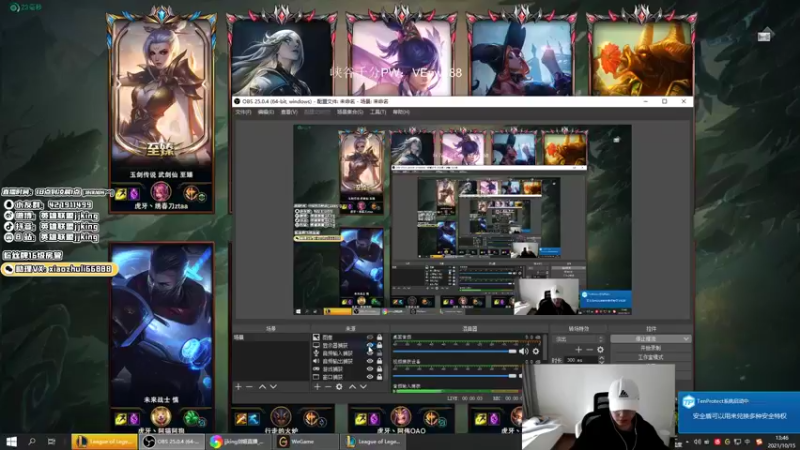Viewport: 800px width, 450px height.
Task: Open 编辑(E) Edit menu in OBS
Action: click(266, 112)
